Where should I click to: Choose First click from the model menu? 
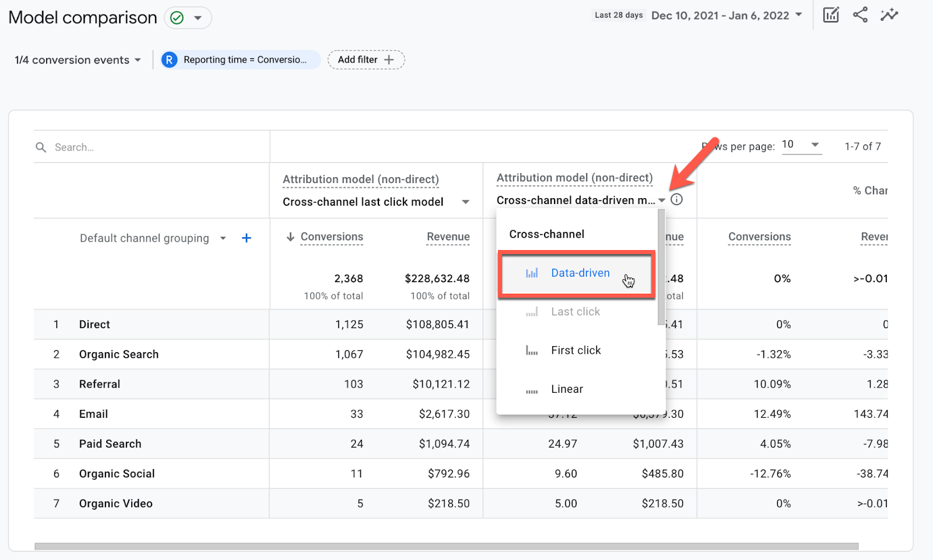coord(576,350)
